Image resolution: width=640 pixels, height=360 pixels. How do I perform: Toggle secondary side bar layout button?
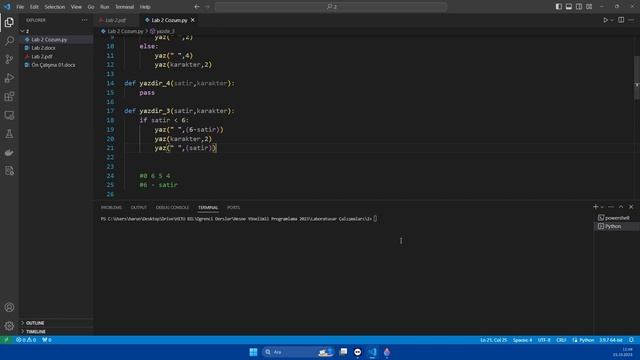579,7
